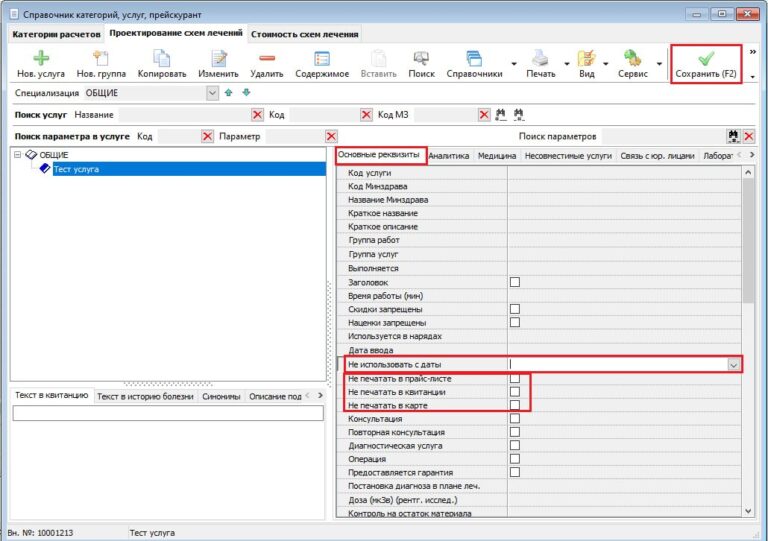Open the Несовместимые услуги tab
This screenshot has width=768, height=541.
(568, 156)
